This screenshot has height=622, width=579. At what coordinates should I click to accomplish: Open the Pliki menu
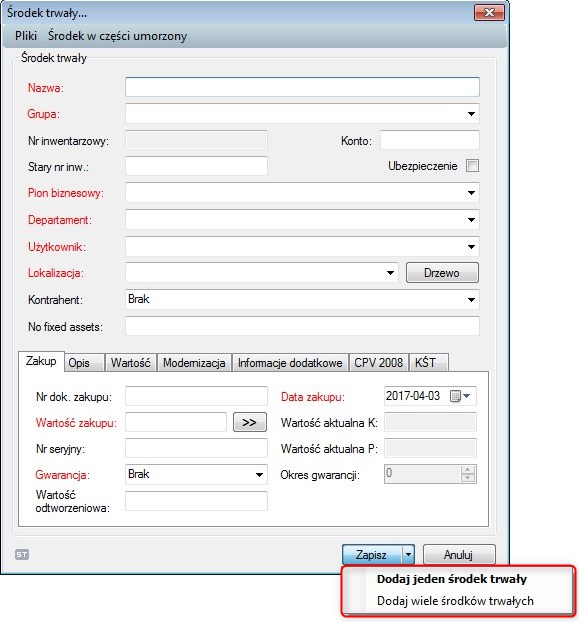tap(26, 36)
